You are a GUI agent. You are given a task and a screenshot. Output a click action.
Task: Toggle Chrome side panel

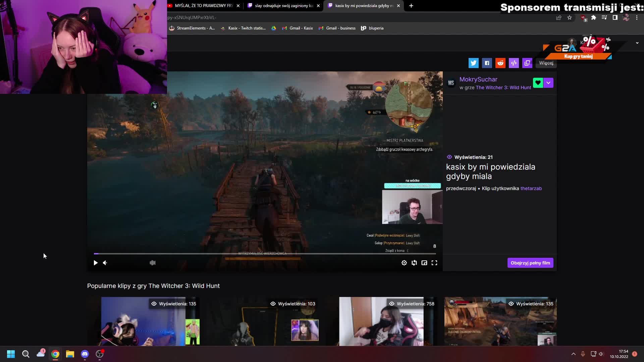[615, 17]
